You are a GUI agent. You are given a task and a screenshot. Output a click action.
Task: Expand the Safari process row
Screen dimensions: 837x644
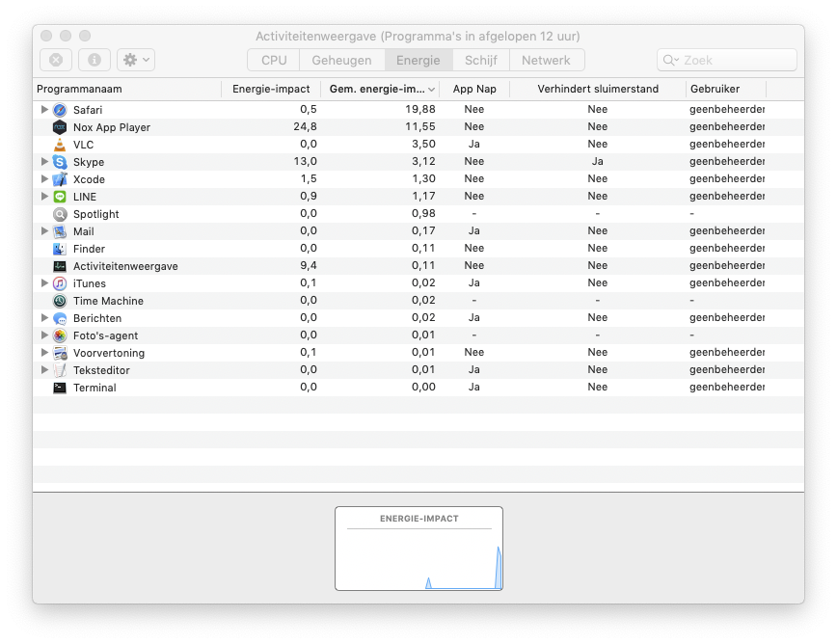click(x=44, y=109)
